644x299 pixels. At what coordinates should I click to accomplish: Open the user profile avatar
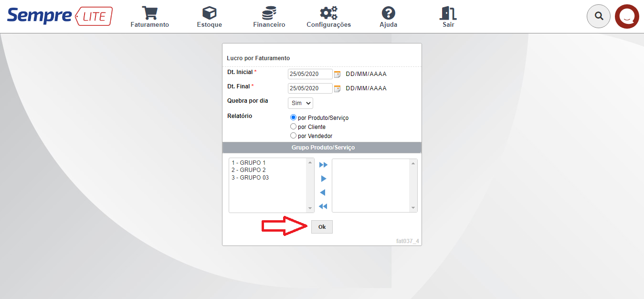click(x=627, y=16)
